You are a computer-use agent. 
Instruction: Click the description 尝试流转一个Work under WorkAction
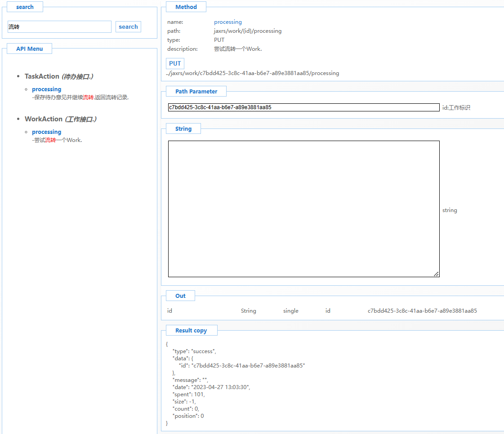point(57,140)
